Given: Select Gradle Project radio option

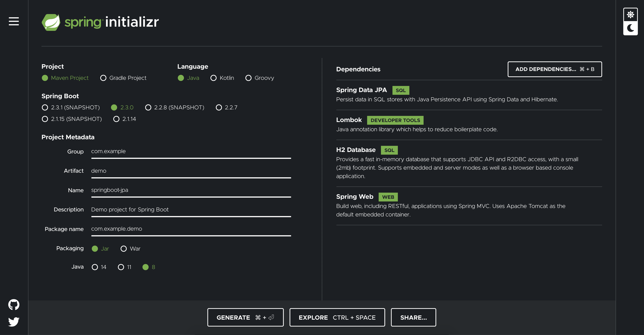Looking at the screenshot, I should (x=103, y=78).
